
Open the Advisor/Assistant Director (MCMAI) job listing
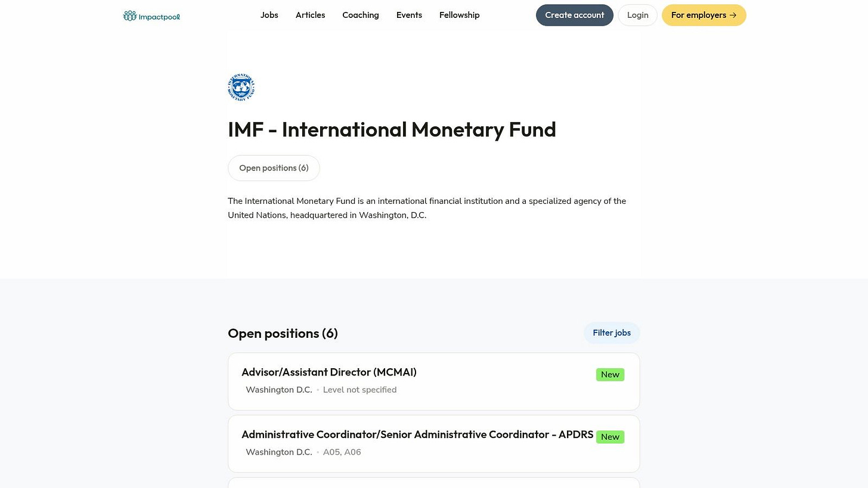click(x=328, y=372)
